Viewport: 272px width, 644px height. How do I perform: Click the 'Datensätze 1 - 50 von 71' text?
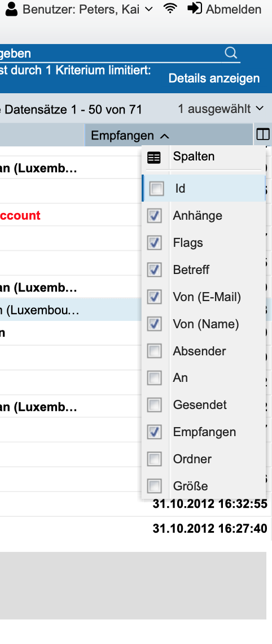73,110
